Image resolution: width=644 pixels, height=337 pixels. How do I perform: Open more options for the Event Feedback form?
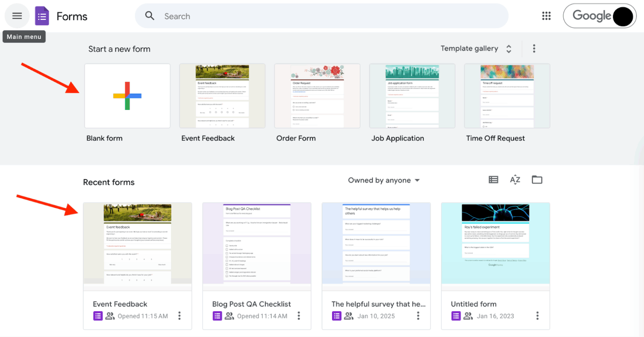[x=179, y=316]
